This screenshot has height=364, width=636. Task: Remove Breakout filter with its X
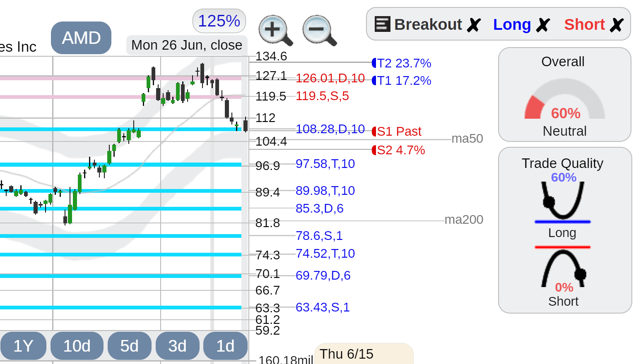point(474,25)
